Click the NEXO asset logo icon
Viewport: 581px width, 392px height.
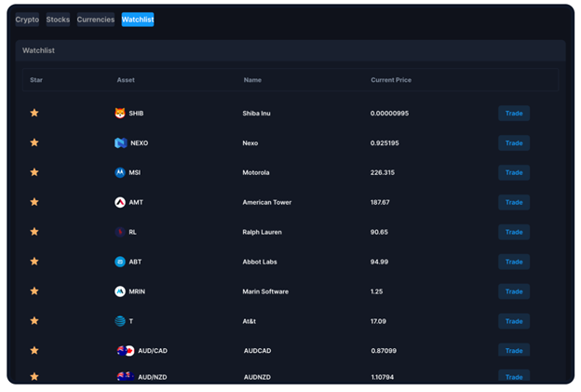pyautogui.click(x=120, y=143)
